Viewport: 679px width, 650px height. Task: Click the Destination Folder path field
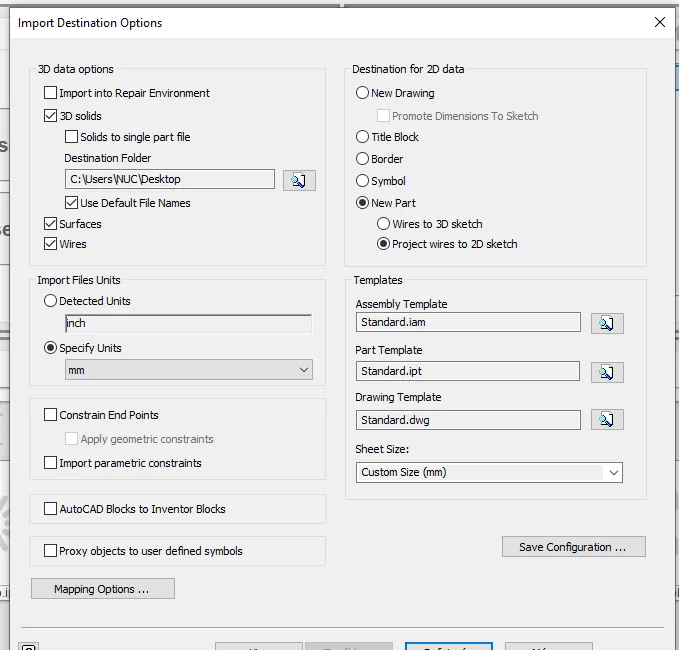point(169,180)
